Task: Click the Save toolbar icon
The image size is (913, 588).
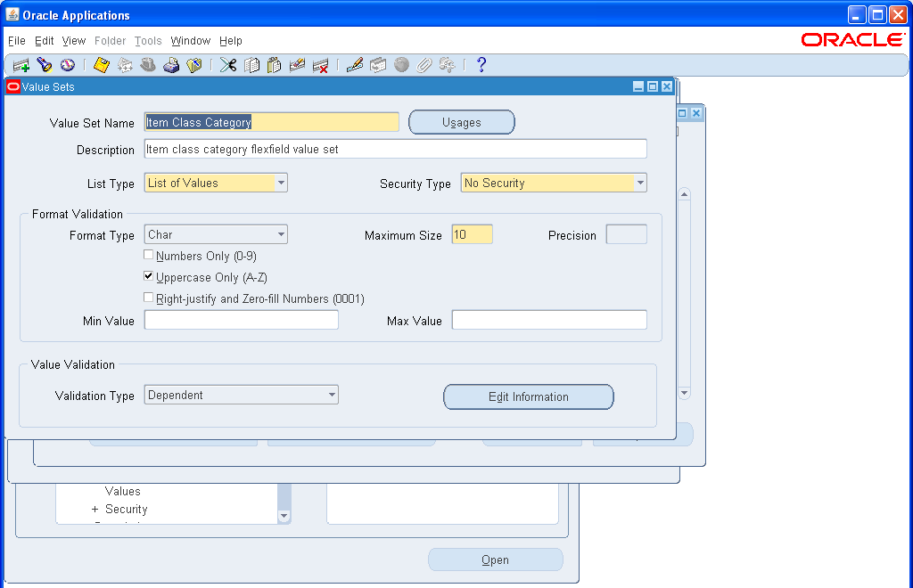Action: coord(101,64)
